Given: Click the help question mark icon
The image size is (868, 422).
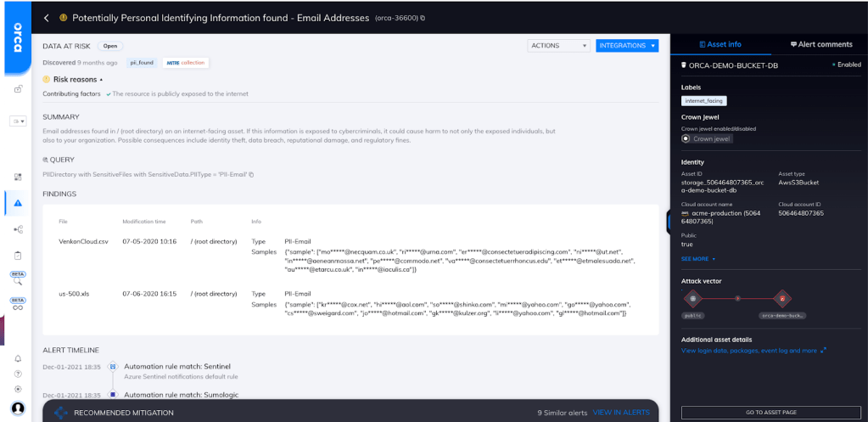Looking at the screenshot, I should pos(18,374).
